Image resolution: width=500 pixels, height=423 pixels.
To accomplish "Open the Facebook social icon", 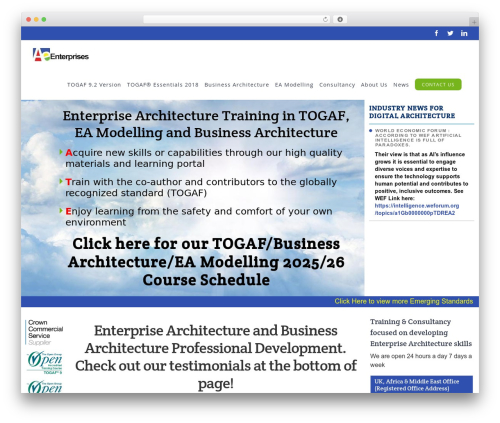I will 436,33.
